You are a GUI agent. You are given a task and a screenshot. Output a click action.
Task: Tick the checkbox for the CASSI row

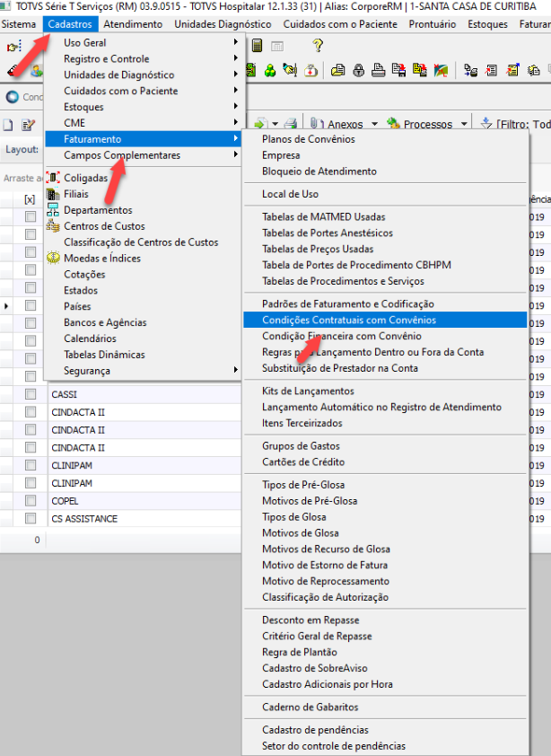pos(31,394)
